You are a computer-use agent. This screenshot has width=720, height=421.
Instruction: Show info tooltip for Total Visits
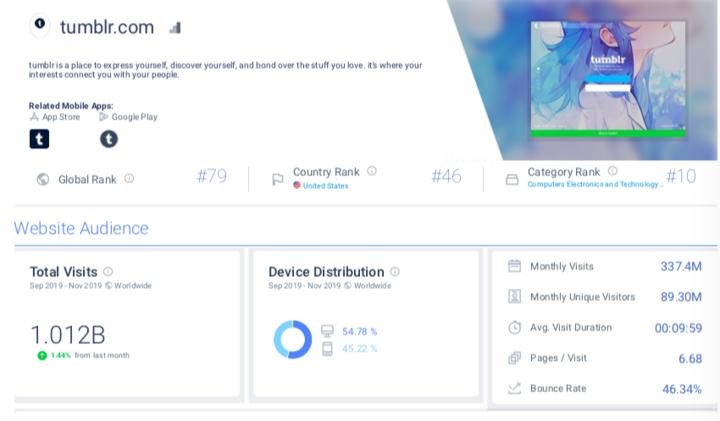108,271
